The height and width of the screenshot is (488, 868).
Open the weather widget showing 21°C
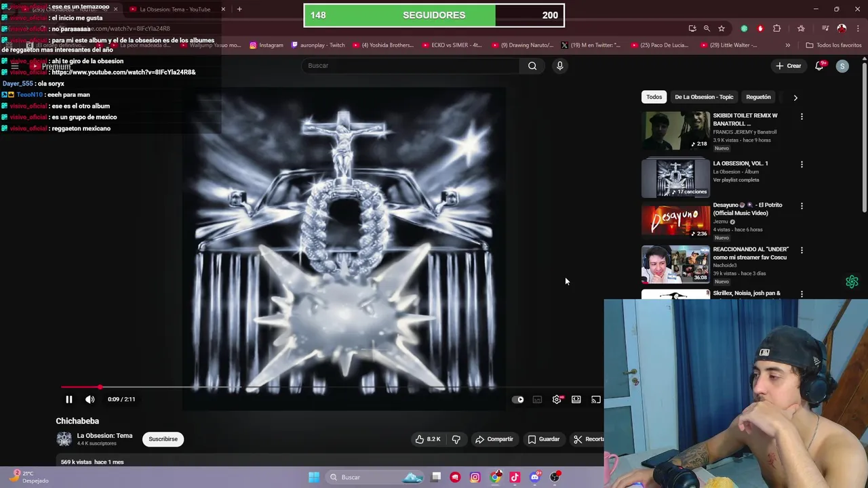pos(28,477)
